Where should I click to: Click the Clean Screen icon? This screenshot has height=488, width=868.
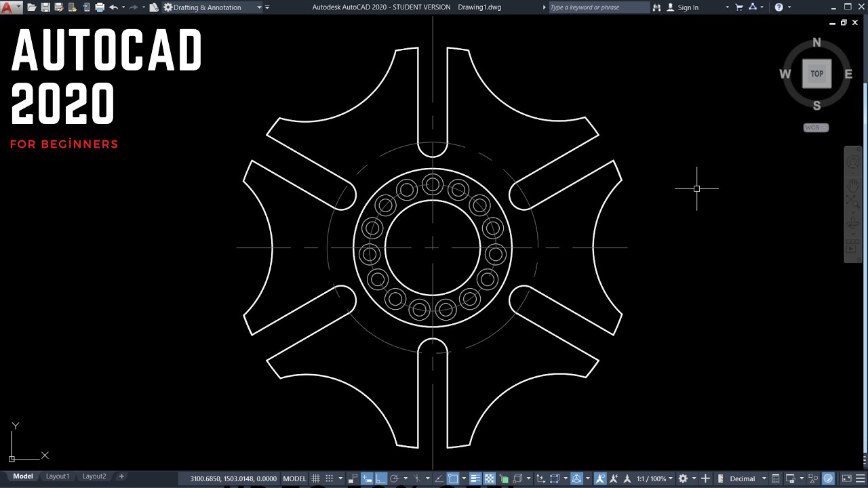(847, 479)
